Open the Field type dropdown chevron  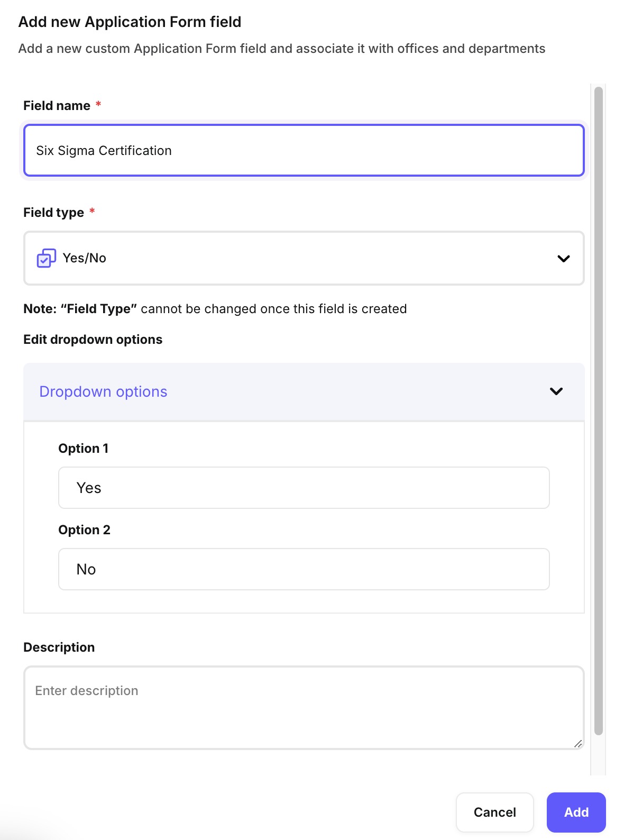point(563,259)
